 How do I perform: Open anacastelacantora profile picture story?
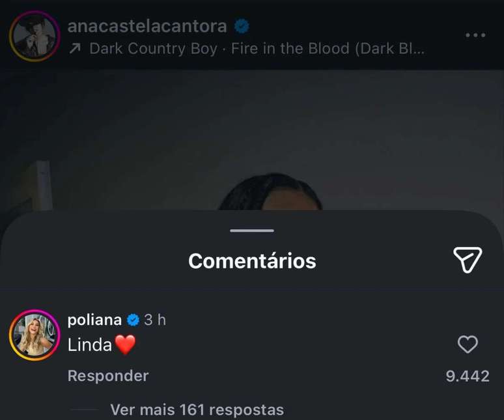coord(35,36)
